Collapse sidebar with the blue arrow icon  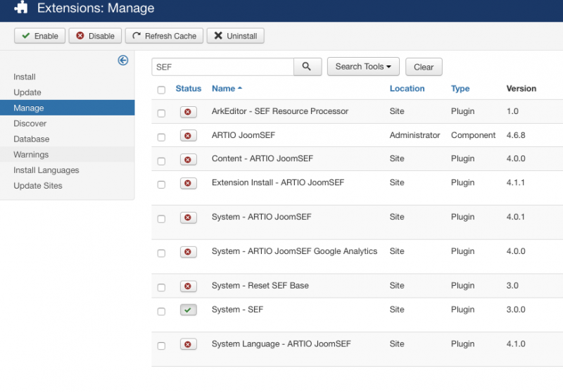tap(123, 61)
